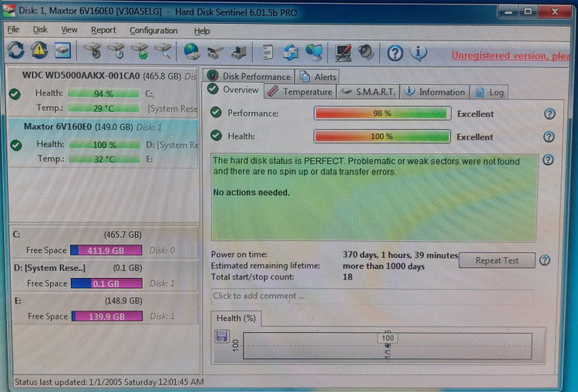578x392 pixels.
Task: Click the Repeat Test button
Action: pos(497,260)
